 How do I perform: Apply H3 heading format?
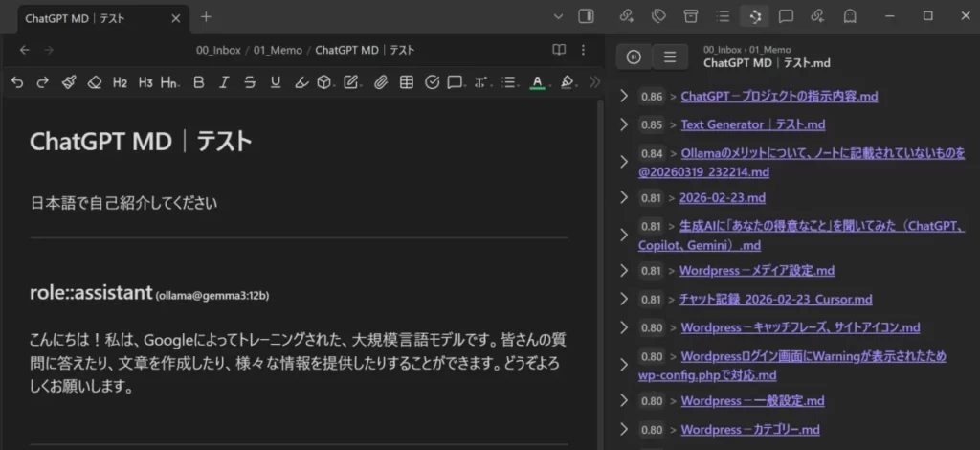point(145,82)
